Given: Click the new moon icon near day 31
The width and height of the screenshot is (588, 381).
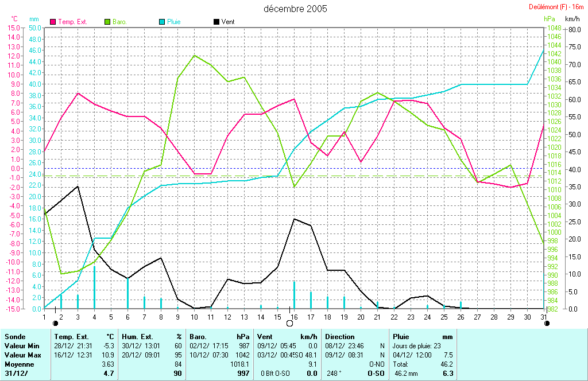Looking at the screenshot, I should 547,323.
